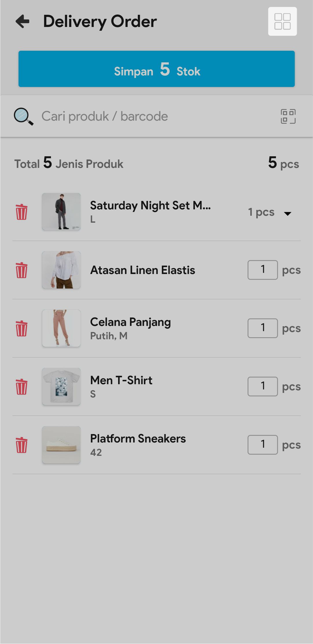Select the Celana Panjang quantity box

[x=263, y=328]
